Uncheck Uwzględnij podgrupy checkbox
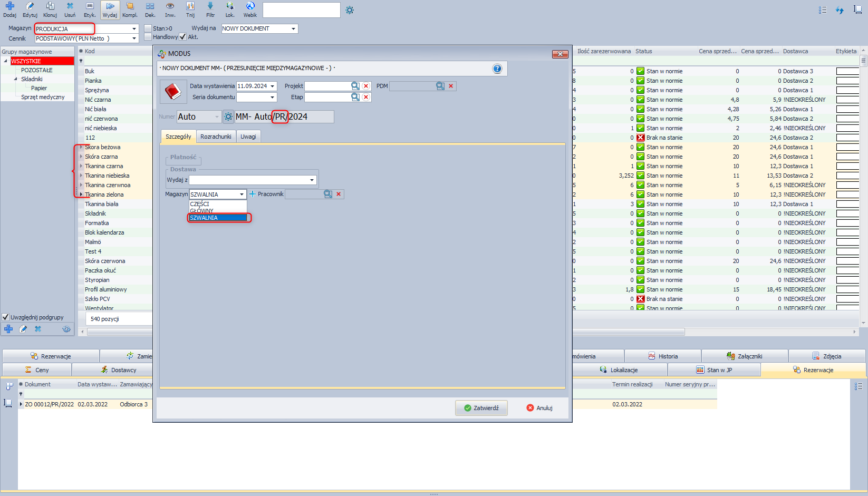 tap(6, 317)
